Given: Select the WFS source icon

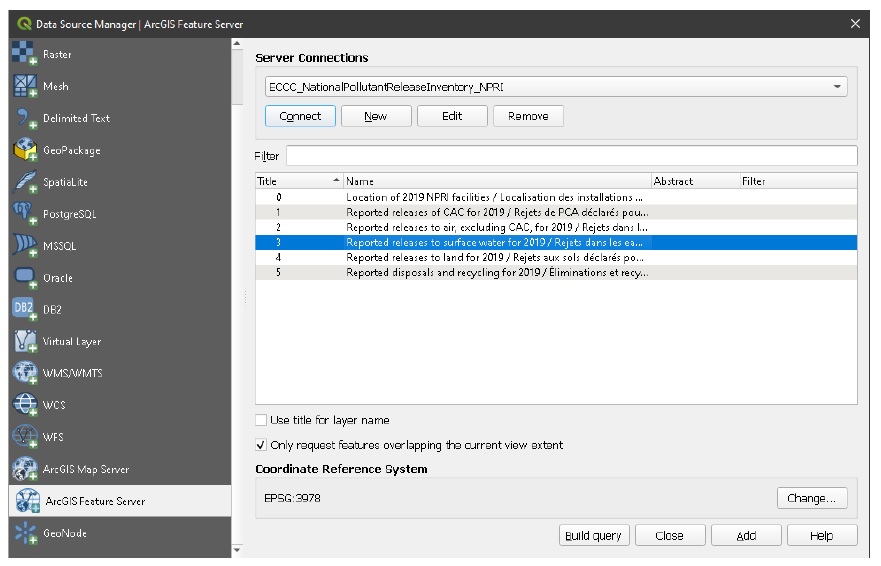Looking at the screenshot, I should (x=24, y=437).
